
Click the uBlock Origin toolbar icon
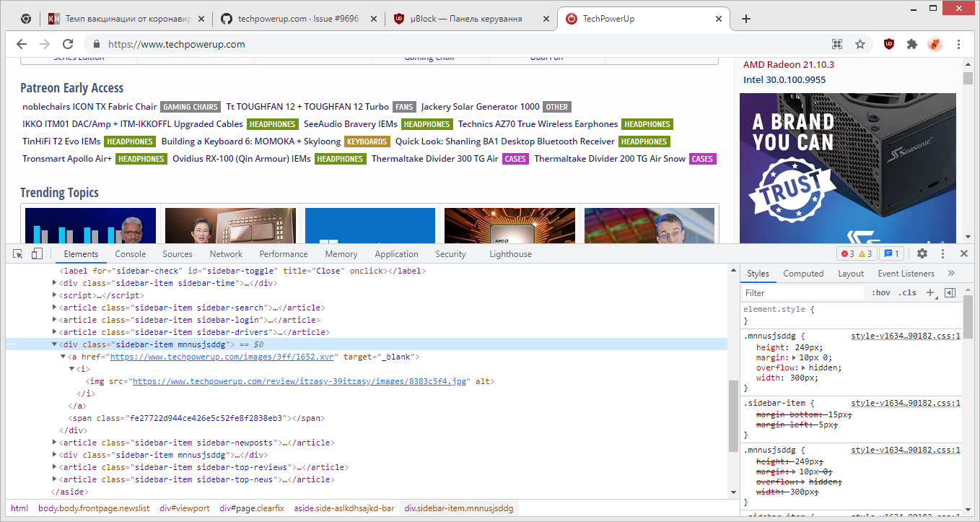tap(888, 44)
